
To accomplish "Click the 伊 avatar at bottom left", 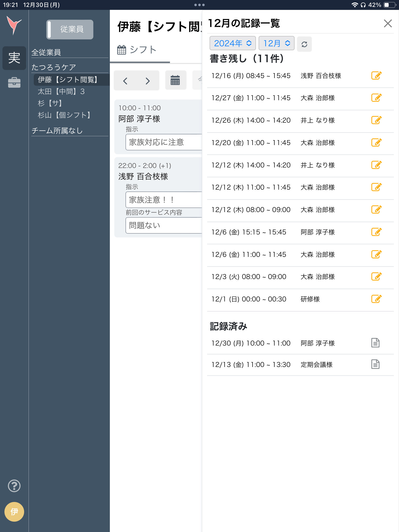I will pyautogui.click(x=14, y=512).
